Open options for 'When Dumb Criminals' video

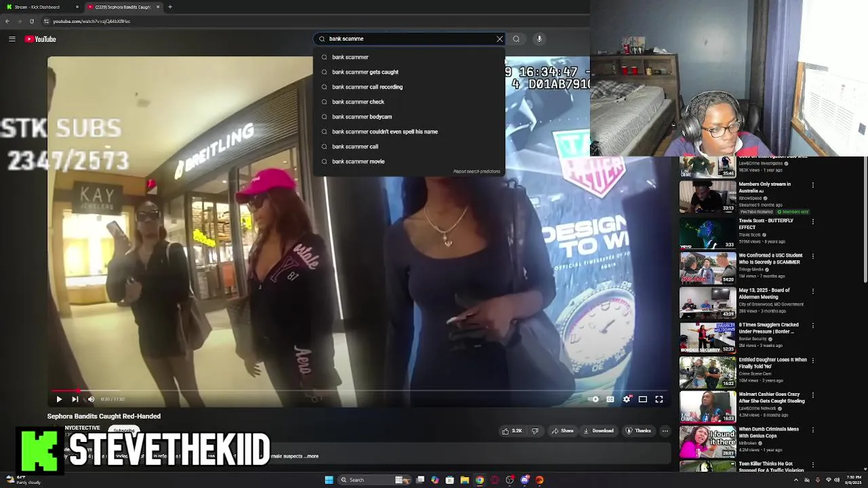tap(812, 430)
